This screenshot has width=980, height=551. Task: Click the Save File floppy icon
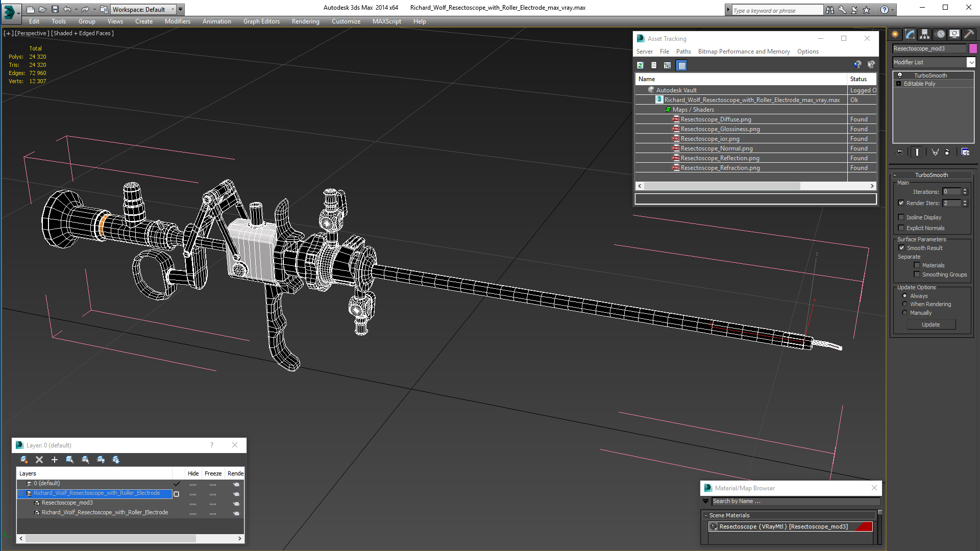[x=55, y=9]
